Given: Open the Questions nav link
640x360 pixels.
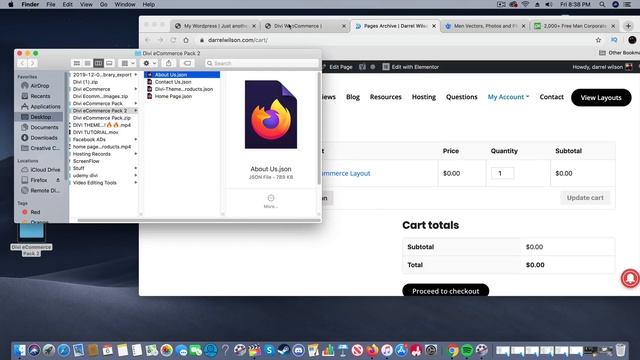Looking at the screenshot, I should click(x=462, y=97).
